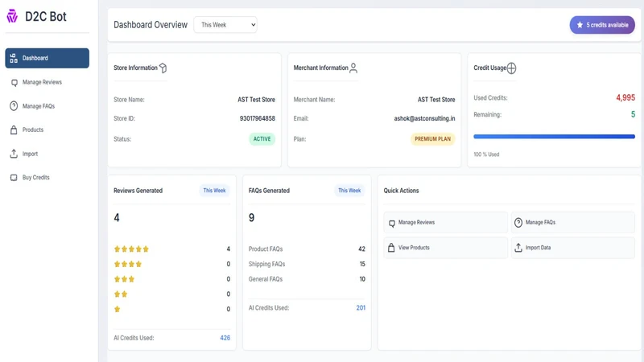Click the credit usage progress bar

click(554, 137)
